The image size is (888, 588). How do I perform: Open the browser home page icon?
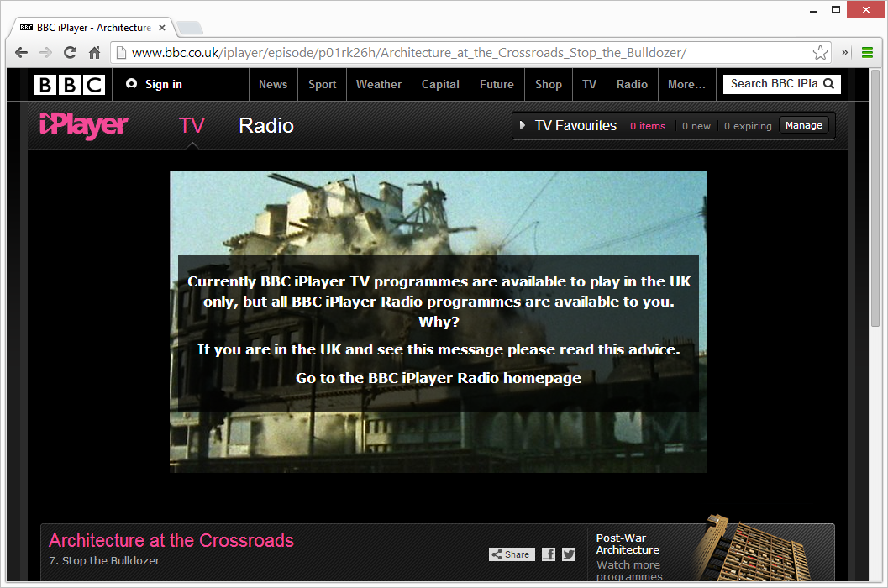[95, 53]
